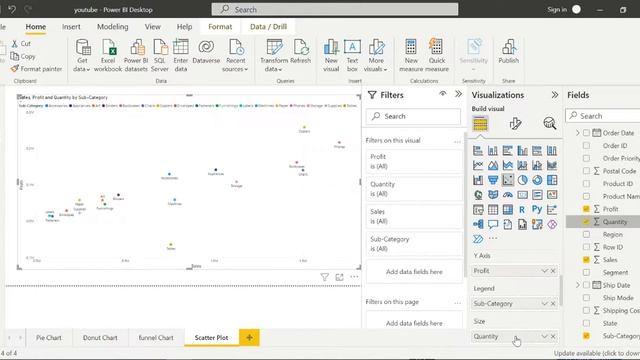
Task: Choose the Donut chart visual icon
Action: 537,180
